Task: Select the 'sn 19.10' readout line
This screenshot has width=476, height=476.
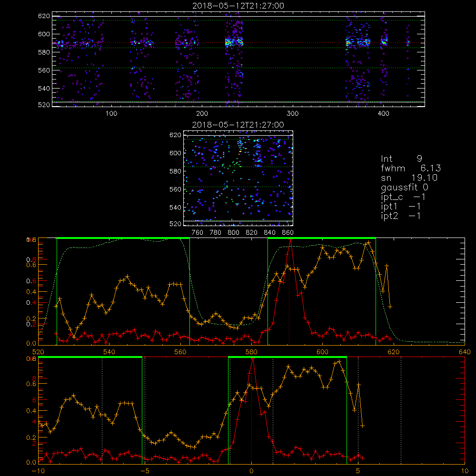Action: pyautogui.click(x=409, y=178)
